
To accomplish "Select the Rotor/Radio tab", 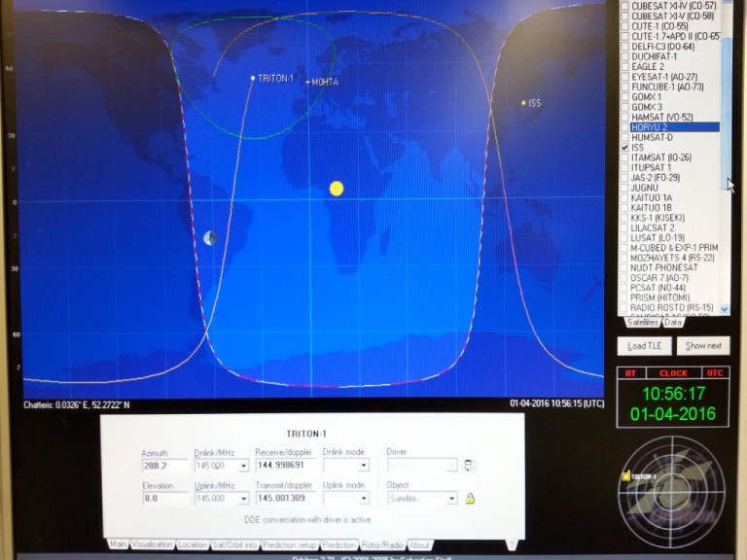I will tap(382, 544).
